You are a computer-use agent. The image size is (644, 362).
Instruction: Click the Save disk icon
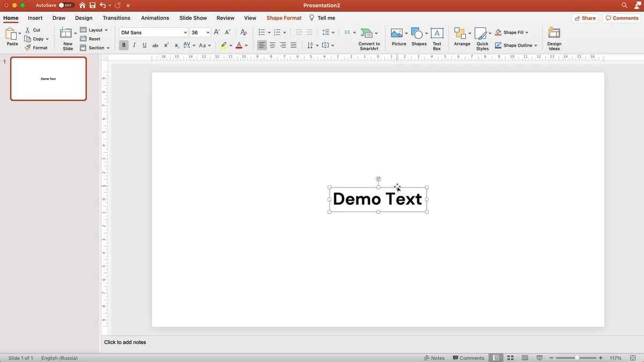click(92, 5)
